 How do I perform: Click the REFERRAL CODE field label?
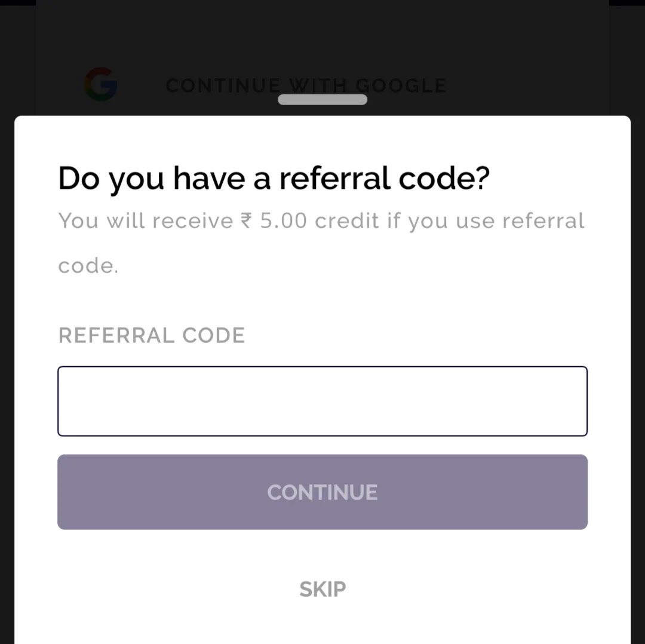(151, 335)
